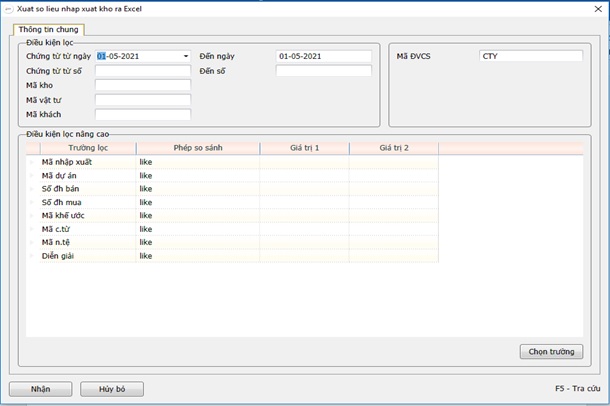Focus the Đến ngày date field
The width and height of the screenshot is (610, 406).
323,56
